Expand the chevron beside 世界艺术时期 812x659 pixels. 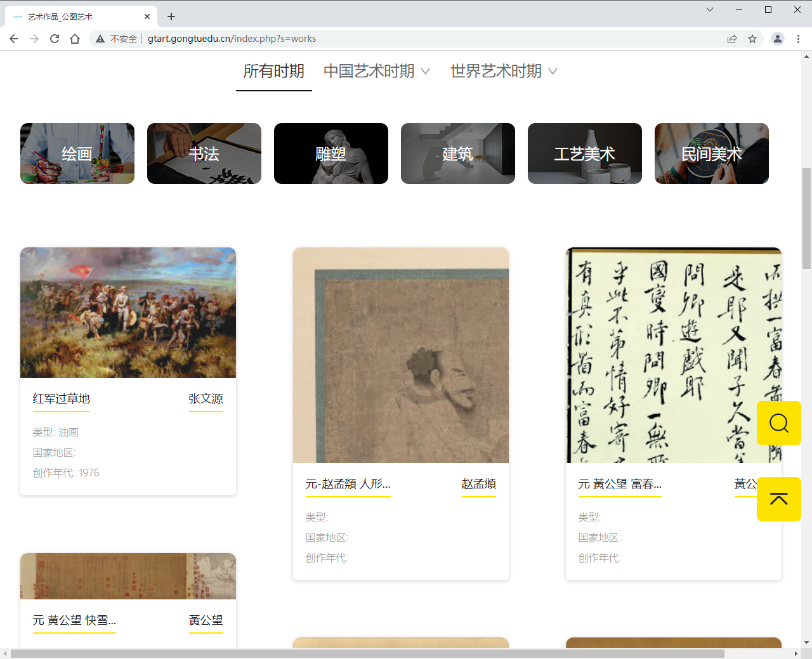(x=553, y=72)
